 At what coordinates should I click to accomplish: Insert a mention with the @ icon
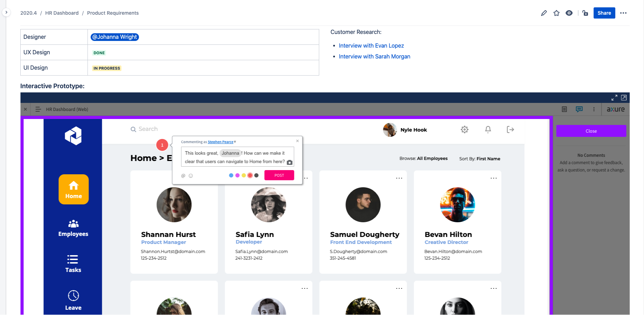183,176
